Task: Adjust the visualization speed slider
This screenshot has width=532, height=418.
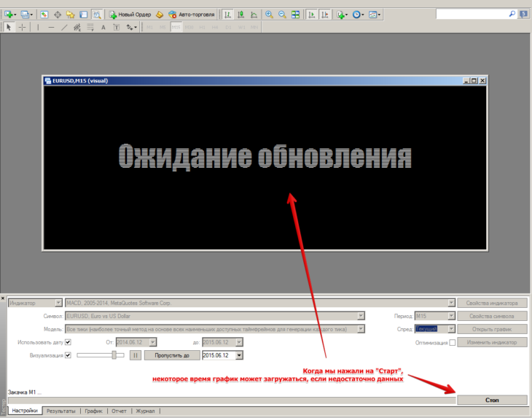Action: pos(114,355)
